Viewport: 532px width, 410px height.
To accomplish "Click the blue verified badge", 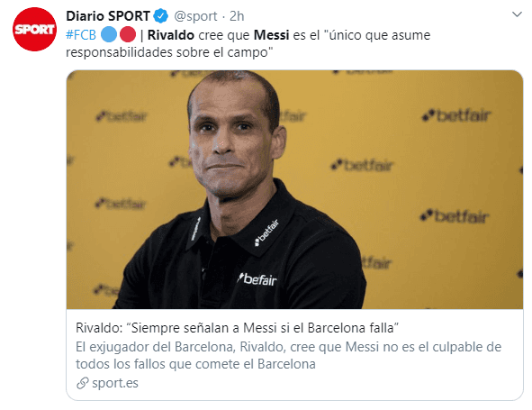I will click(160, 16).
